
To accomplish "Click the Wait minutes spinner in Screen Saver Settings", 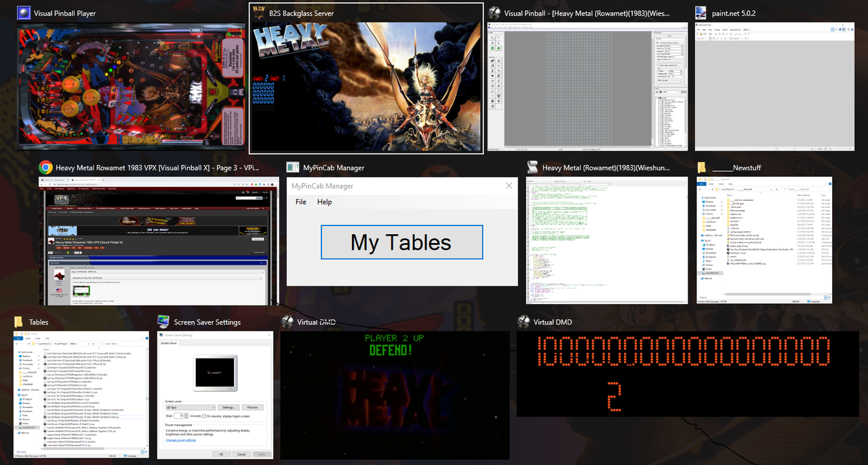I will (x=186, y=416).
